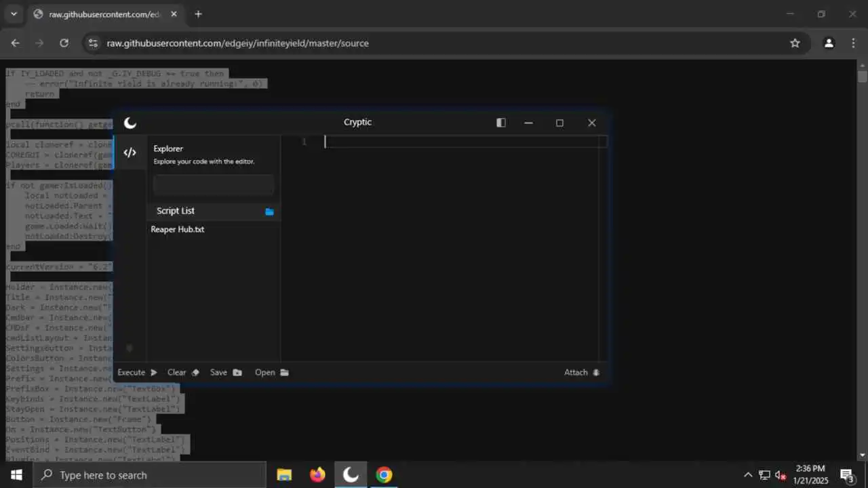
Task: Click the Chrome address bar URL
Action: pyautogui.click(x=238, y=43)
